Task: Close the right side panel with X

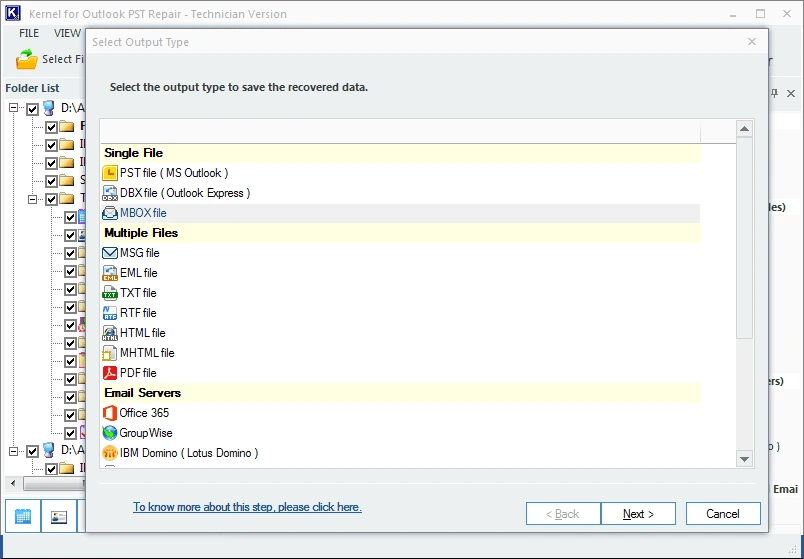Action: [791, 93]
